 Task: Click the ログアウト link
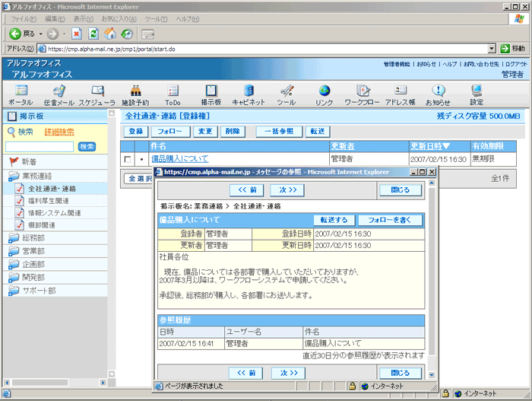tap(516, 64)
